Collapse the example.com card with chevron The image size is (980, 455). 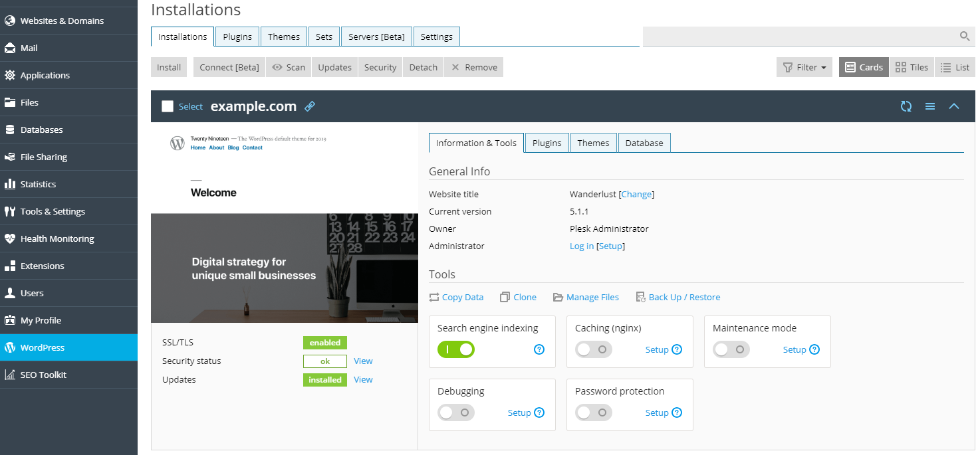pos(953,106)
